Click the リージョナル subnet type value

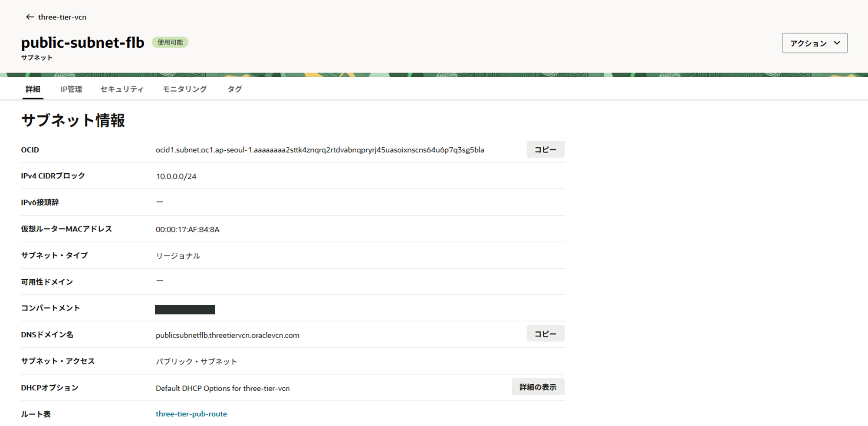(x=178, y=256)
